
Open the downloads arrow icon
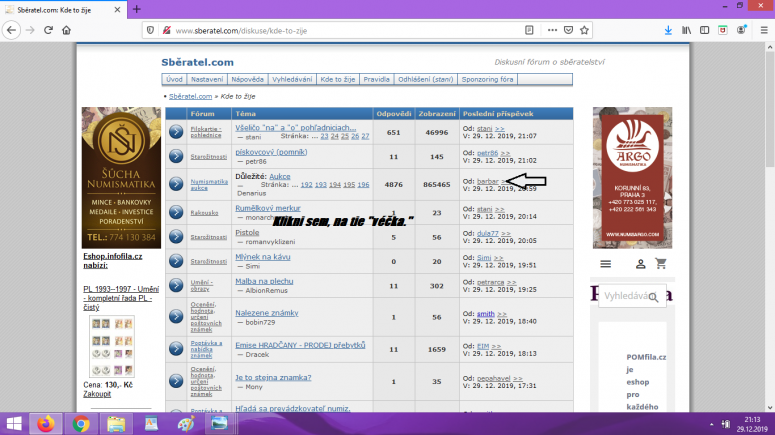coord(668,30)
